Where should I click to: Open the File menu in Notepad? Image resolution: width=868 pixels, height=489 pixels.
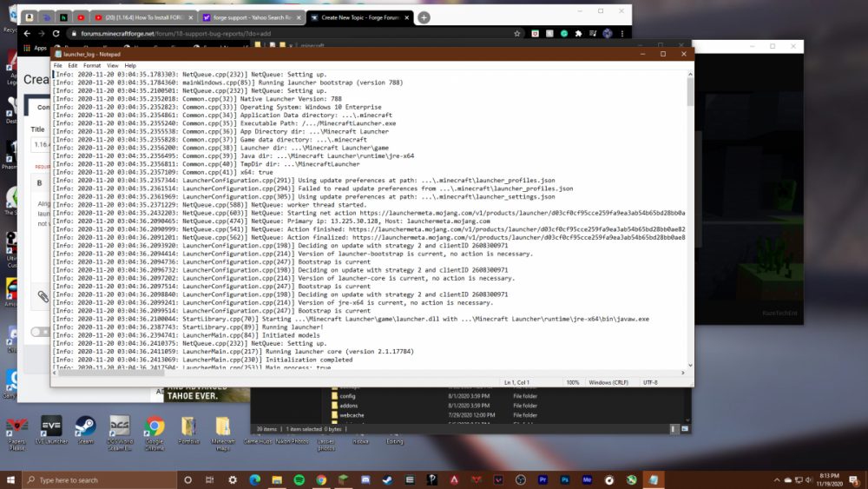pyautogui.click(x=58, y=66)
